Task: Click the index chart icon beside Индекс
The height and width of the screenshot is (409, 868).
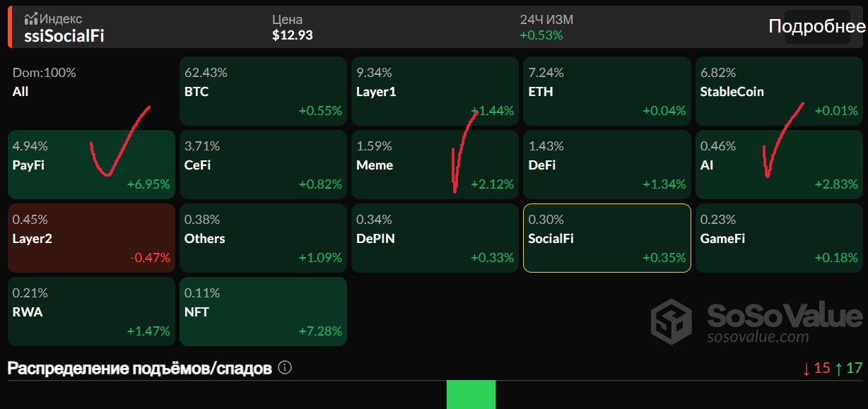Action: click(30, 18)
